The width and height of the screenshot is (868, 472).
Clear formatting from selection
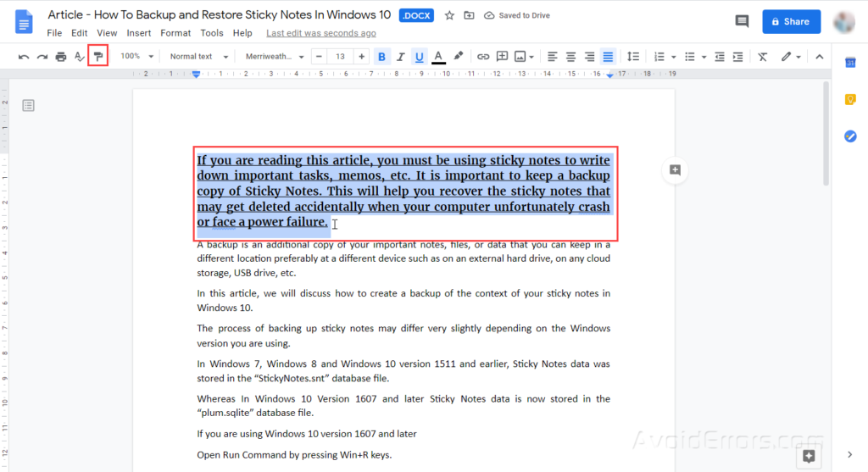(763, 57)
